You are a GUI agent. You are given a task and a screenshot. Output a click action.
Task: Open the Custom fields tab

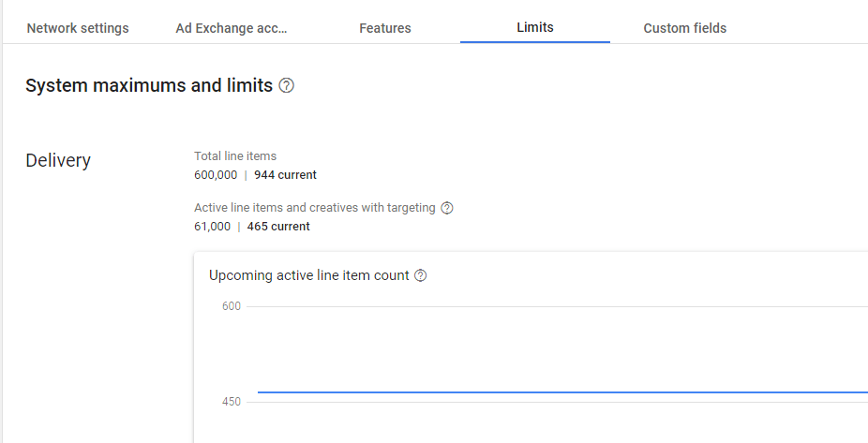pos(685,28)
